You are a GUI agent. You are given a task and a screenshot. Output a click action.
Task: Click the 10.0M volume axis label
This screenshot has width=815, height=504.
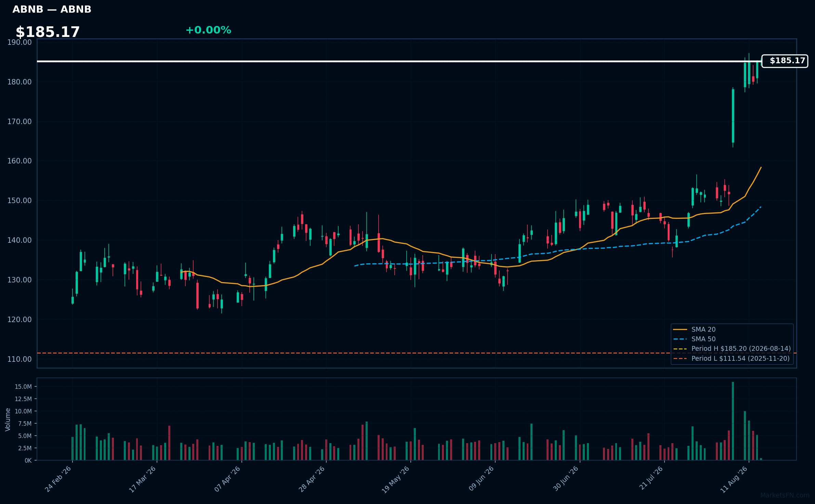click(23, 411)
